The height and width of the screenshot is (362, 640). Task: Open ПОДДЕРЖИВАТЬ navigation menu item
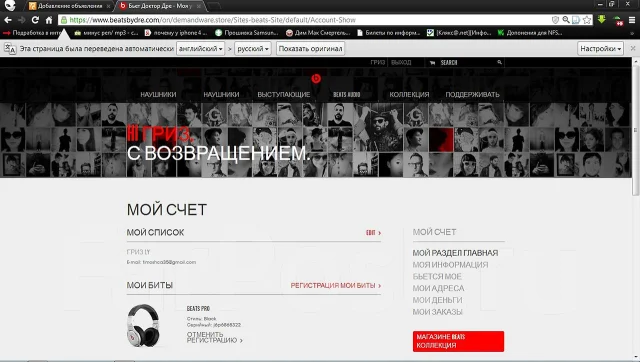472,95
